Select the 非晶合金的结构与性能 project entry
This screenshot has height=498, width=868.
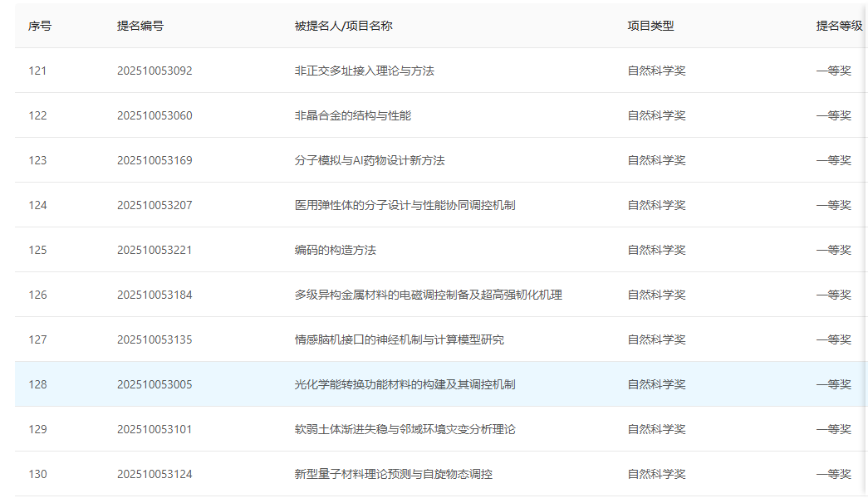352,115
